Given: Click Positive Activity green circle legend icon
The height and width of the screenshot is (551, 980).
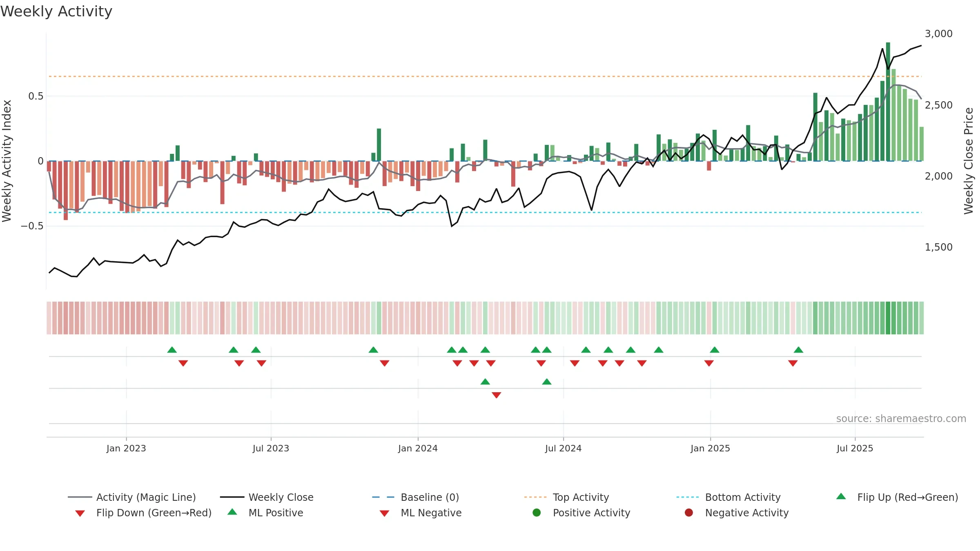Looking at the screenshot, I should (x=537, y=513).
